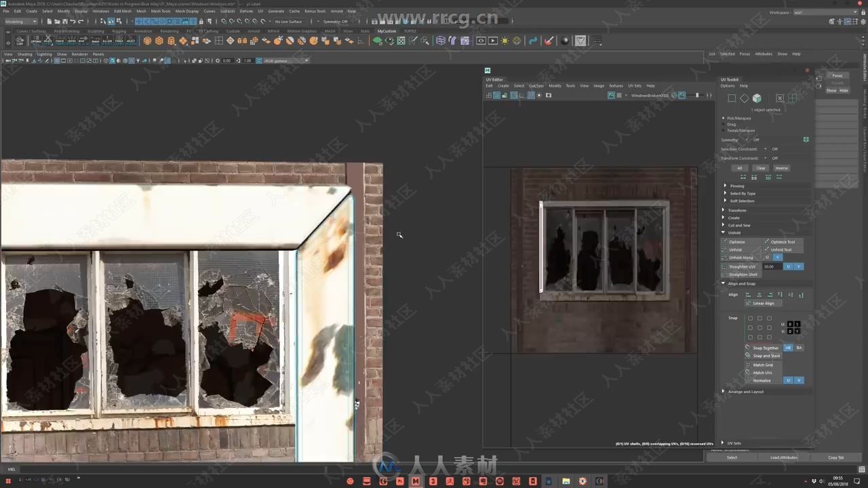Open File Explorer folder icon in taskbar

pyautogui.click(x=566, y=481)
